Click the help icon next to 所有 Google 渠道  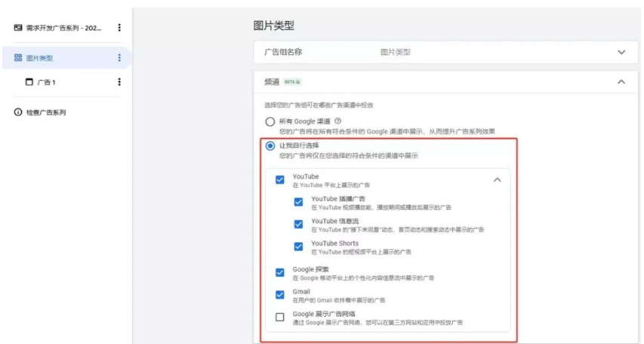tap(337, 121)
